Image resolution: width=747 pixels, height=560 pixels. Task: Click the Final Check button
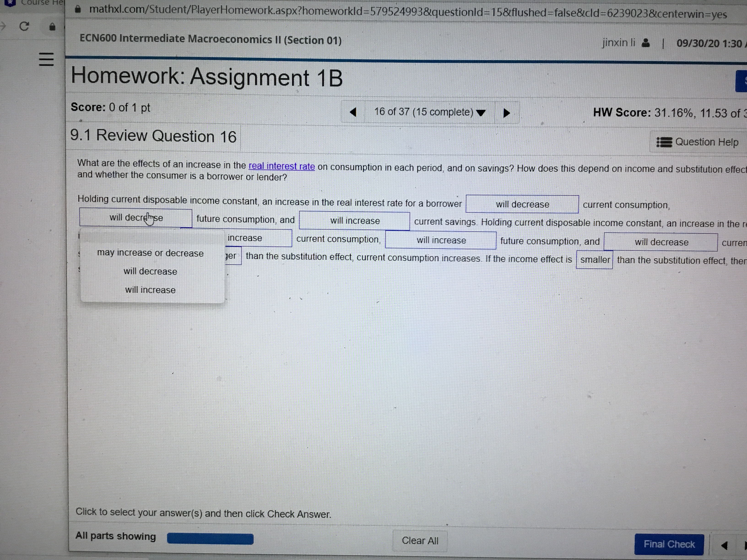669,544
